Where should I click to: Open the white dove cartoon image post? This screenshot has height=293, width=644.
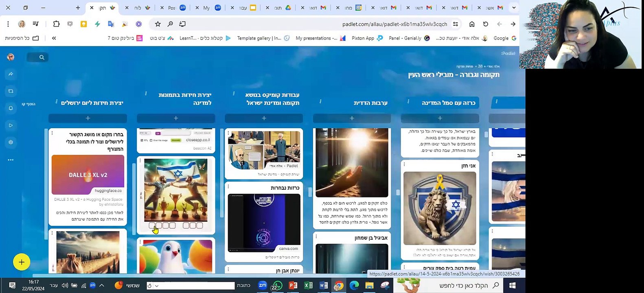click(x=176, y=256)
